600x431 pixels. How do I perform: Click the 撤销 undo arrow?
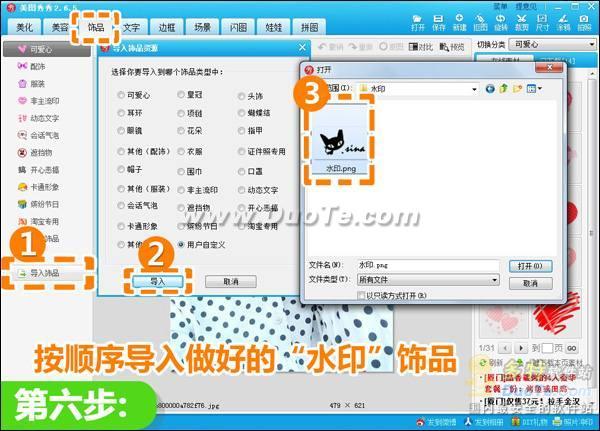323,47
